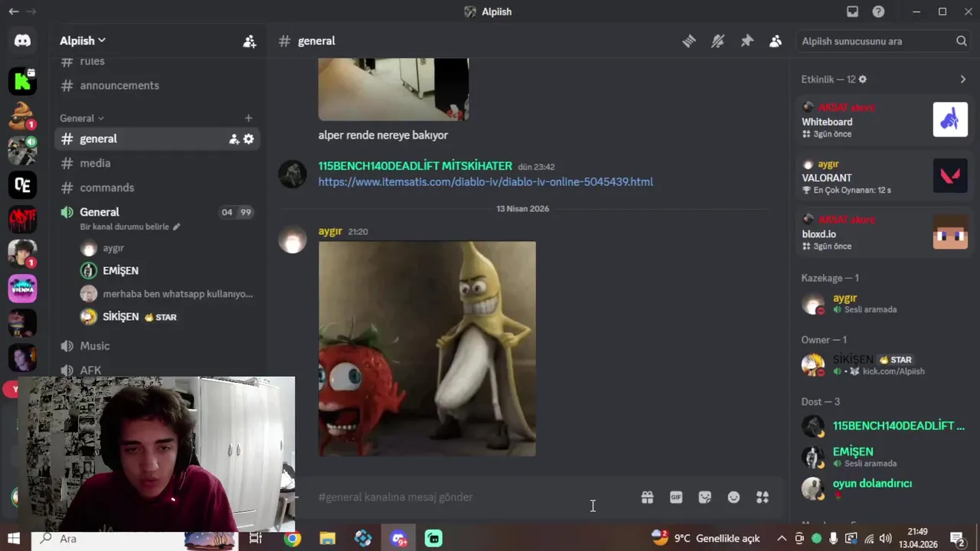This screenshot has height=551, width=980.
Task: Open the Windows Start menu
Action: tap(14, 539)
